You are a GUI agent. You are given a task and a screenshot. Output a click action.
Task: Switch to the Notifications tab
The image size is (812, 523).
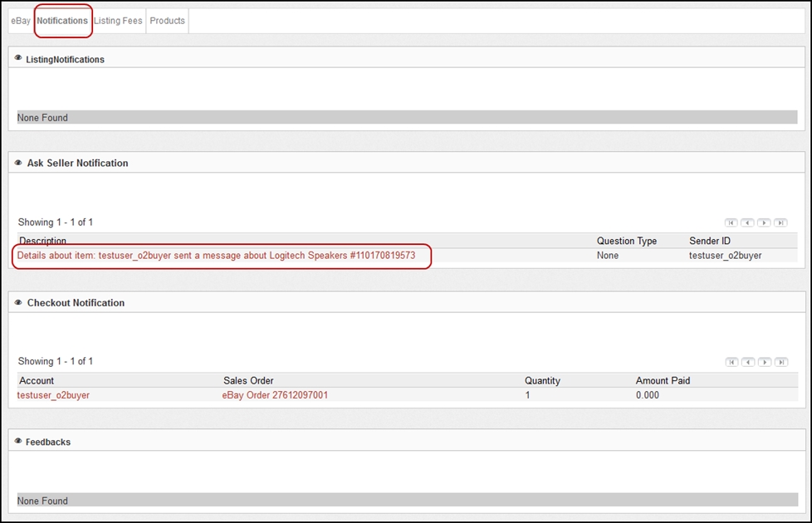pos(62,21)
